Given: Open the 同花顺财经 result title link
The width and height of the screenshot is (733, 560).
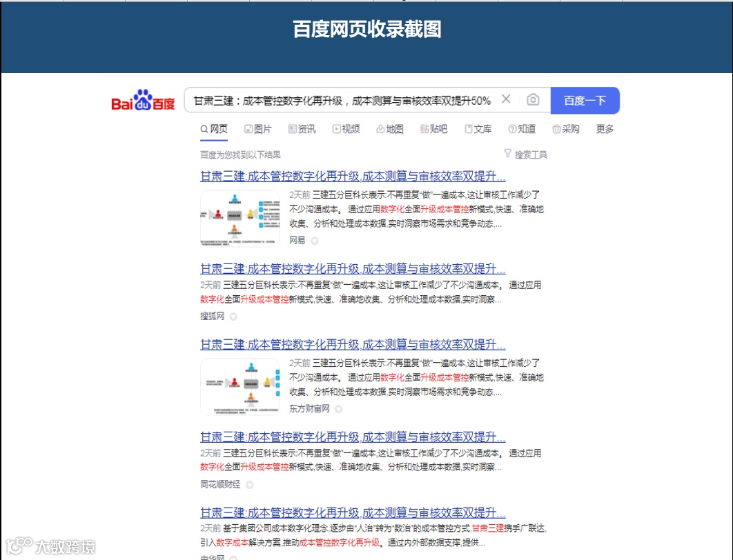Looking at the screenshot, I should pyautogui.click(x=353, y=437).
